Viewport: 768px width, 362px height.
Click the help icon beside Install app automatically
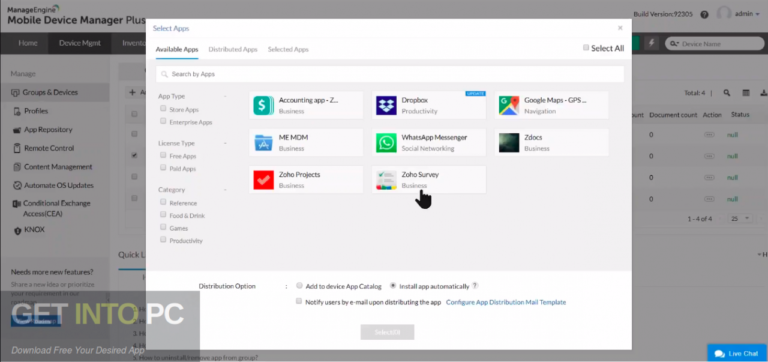pos(475,286)
